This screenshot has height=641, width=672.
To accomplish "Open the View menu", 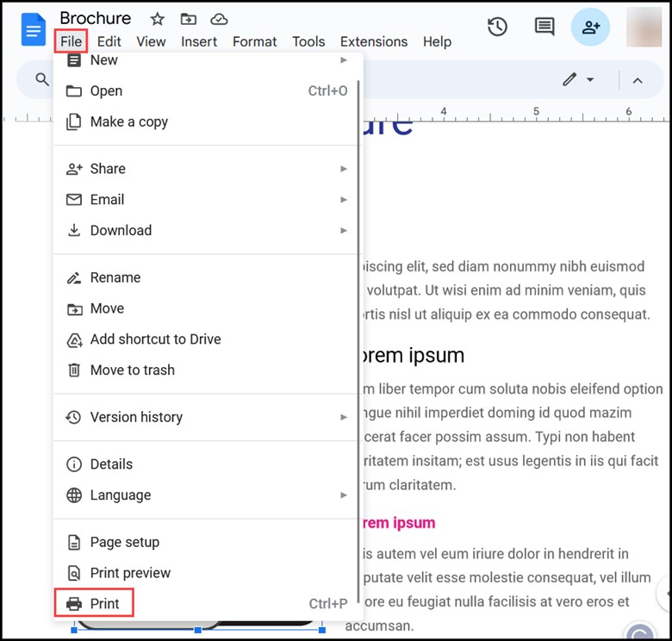I will [x=151, y=41].
